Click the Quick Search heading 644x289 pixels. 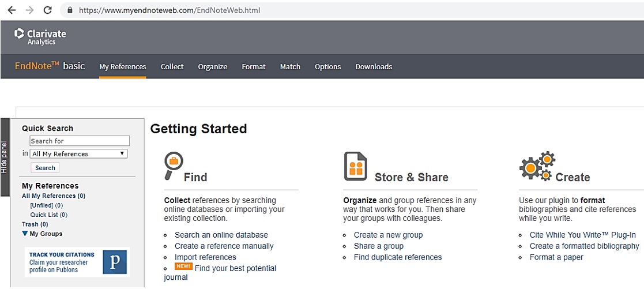coord(47,128)
